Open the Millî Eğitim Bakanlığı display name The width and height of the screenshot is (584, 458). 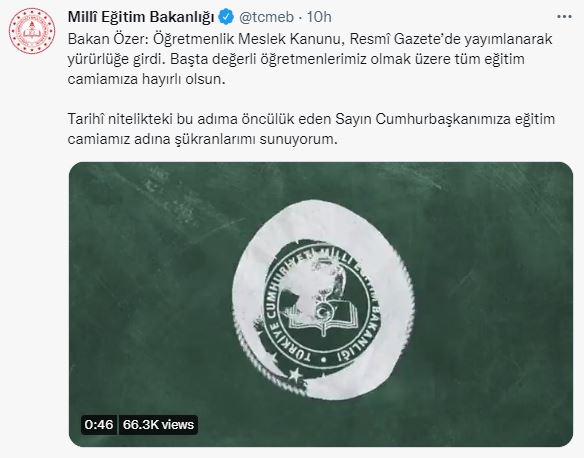pyautogui.click(x=141, y=17)
